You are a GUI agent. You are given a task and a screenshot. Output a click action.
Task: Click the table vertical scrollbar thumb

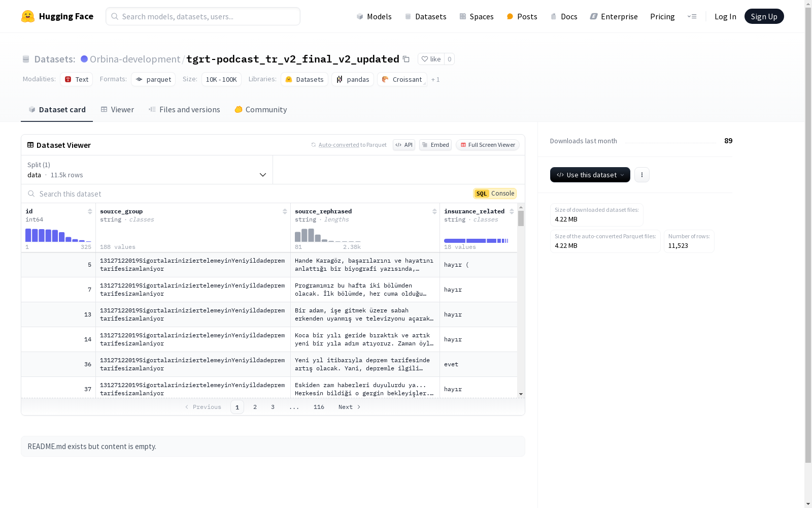click(521, 218)
